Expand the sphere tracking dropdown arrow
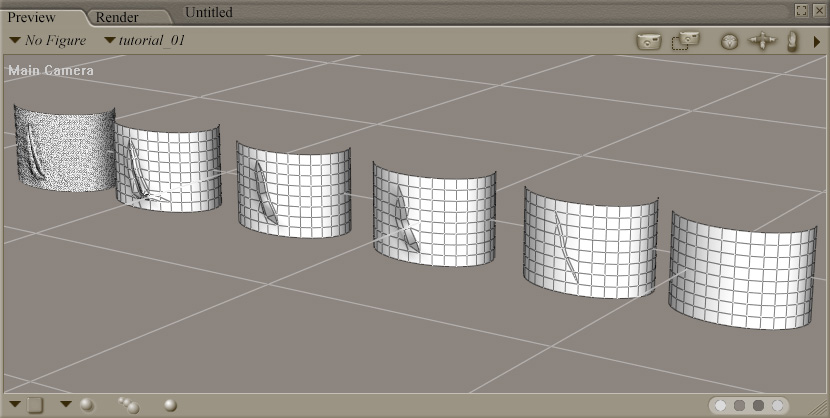This screenshot has width=830, height=418. [65, 404]
